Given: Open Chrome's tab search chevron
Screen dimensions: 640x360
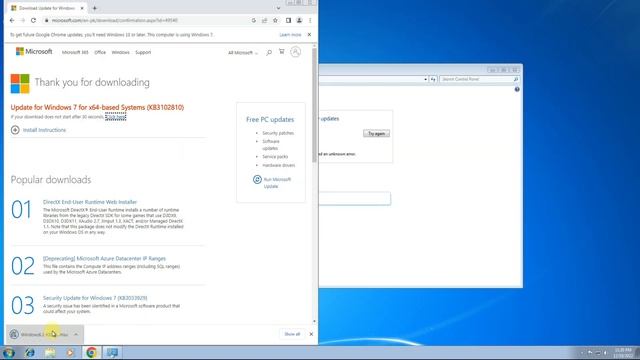Looking at the screenshot, I should (x=278, y=8).
